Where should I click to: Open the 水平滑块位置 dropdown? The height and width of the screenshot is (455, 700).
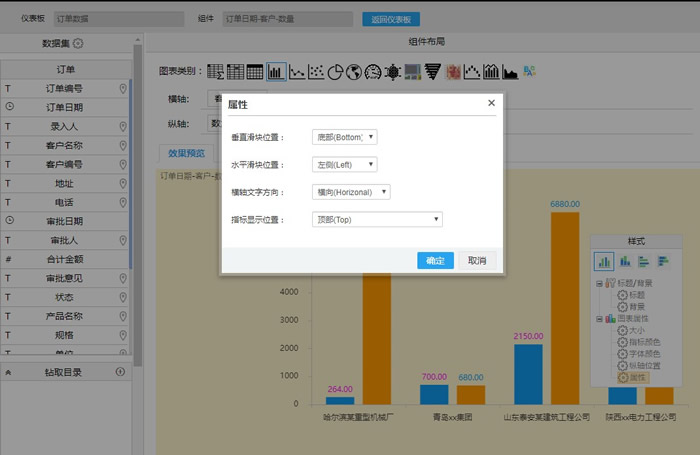click(x=343, y=164)
